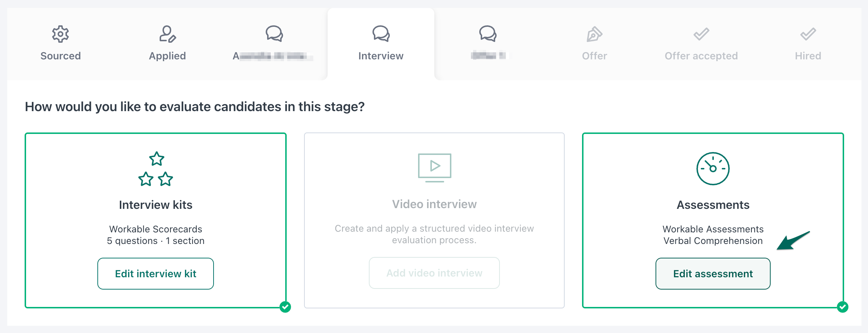
Task: Click the Assessments gauge icon
Action: point(713,169)
